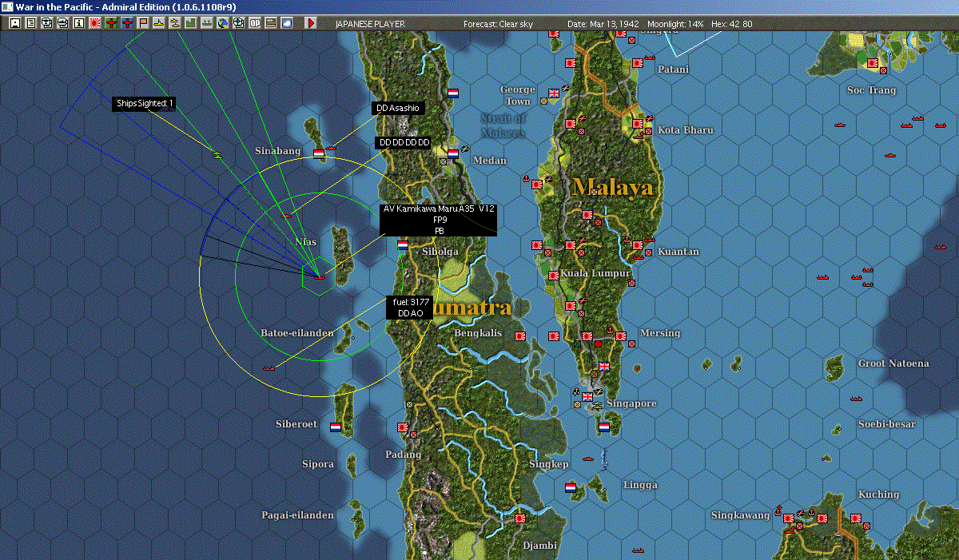
Task: Click the orange flag toolbar icon
Action: pos(143,23)
